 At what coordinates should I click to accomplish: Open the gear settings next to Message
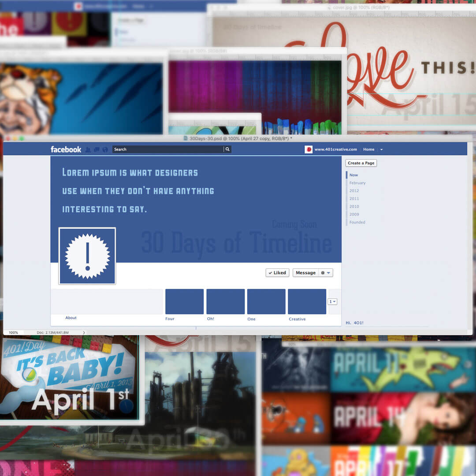325,273
